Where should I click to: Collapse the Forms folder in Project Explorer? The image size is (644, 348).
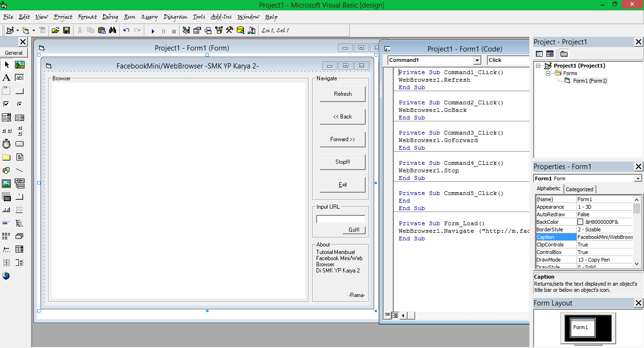(548, 73)
